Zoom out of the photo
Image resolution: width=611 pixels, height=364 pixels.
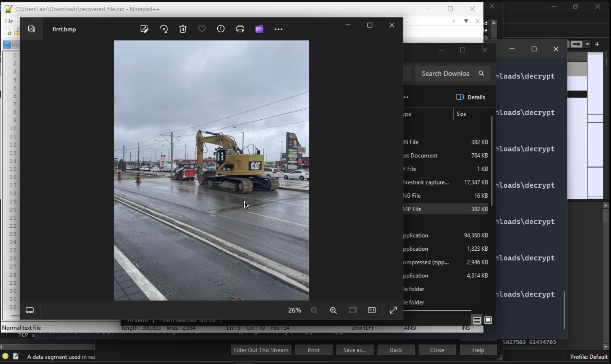314,310
